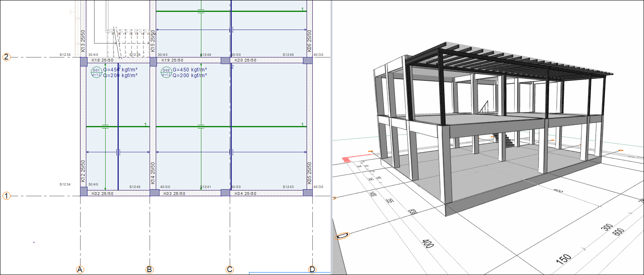Select vertical beam label K14 25/50
Screen dimensions: 644x275
(x=152, y=173)
